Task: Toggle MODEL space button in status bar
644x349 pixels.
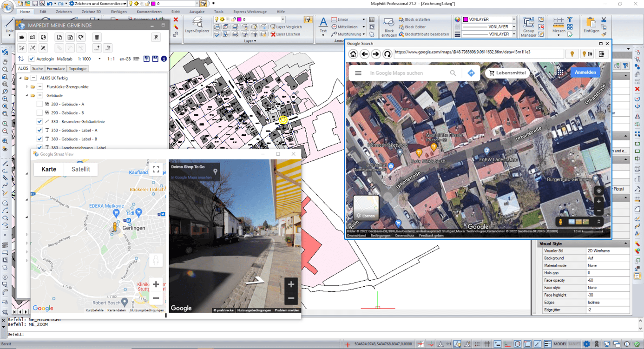Action: tap(560, 344)
